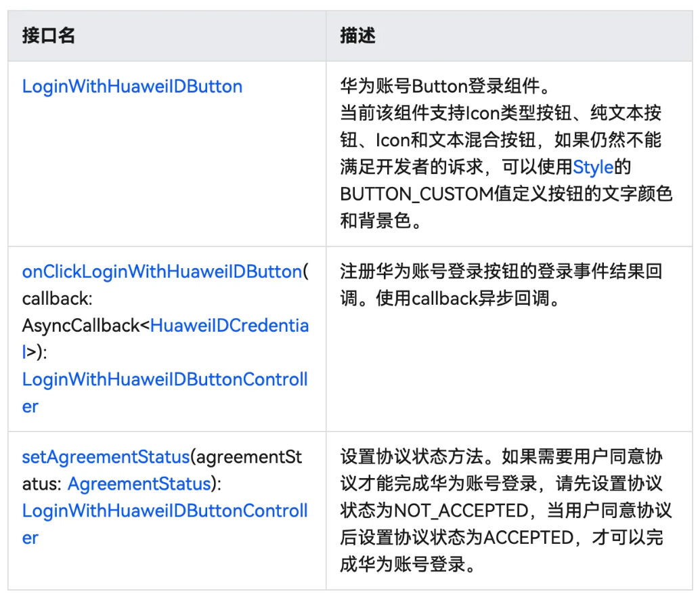Open the onClickLoginWithHuaweiIDButton API link
Viewport: 700px width, 600px height.
160,271
